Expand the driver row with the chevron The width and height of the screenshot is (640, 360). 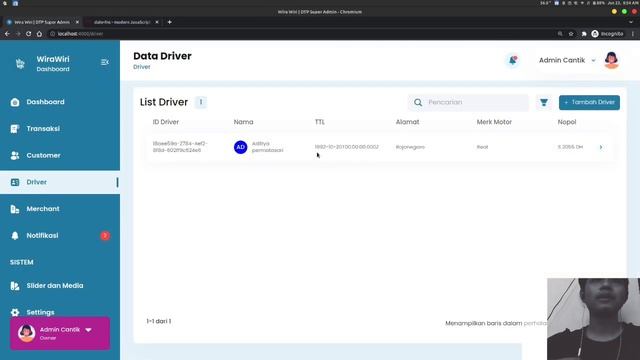[x=600, y=147]
